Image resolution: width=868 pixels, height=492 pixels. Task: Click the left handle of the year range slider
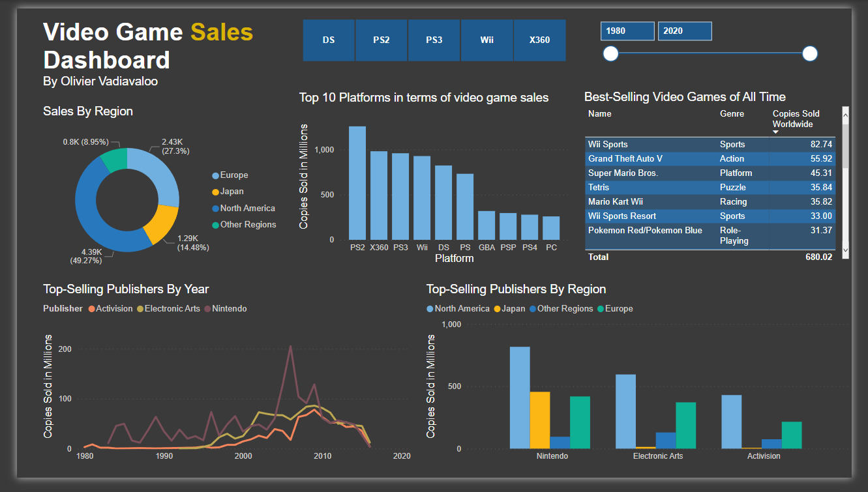pyautogui.click(x=610, y=53)
